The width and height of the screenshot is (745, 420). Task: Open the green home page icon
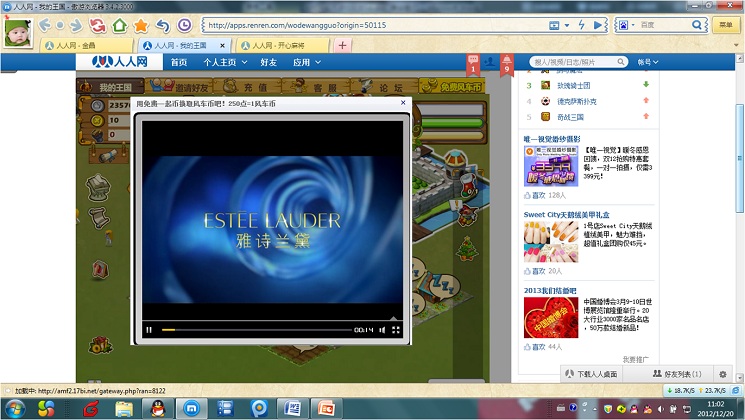119,25
